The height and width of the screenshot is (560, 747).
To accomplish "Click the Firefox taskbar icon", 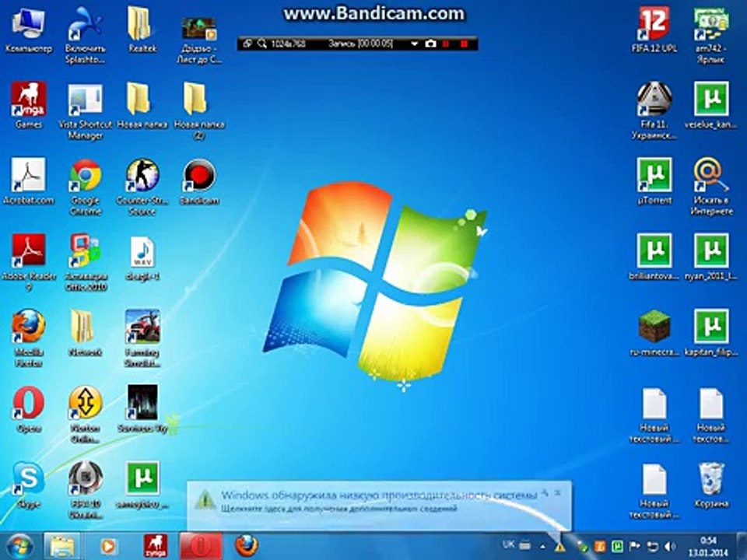I will 247,546.
